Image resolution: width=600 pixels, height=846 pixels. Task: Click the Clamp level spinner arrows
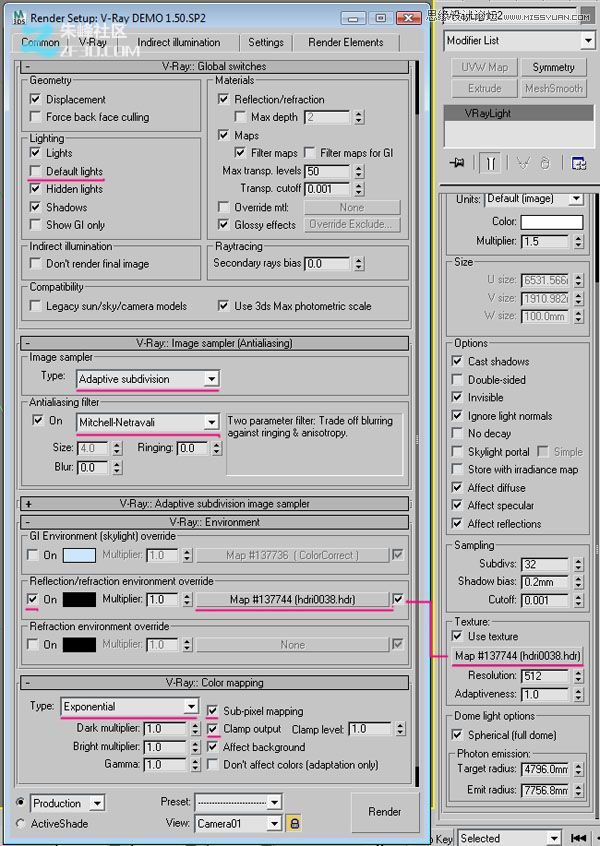[x=400, y=729]
